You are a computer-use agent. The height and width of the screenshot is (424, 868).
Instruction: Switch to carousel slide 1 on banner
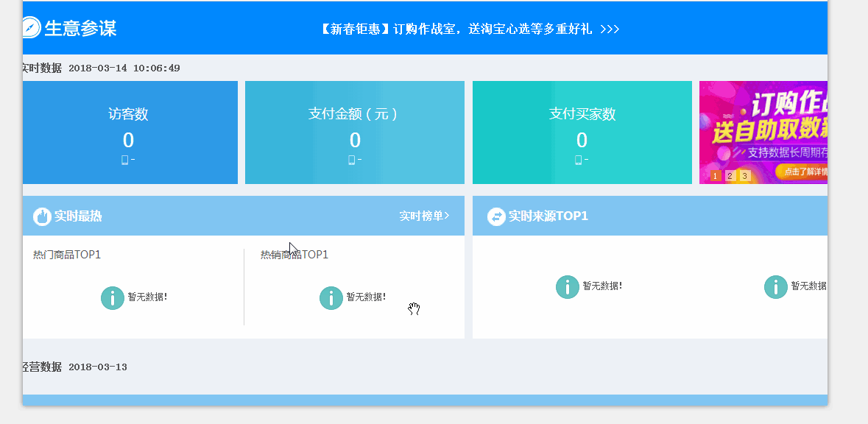(x=715, y=176)
